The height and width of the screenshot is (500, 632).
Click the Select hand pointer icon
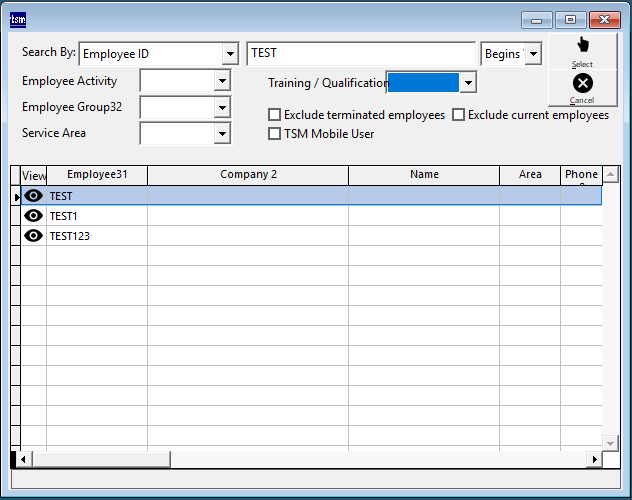[x=582, y=45]
